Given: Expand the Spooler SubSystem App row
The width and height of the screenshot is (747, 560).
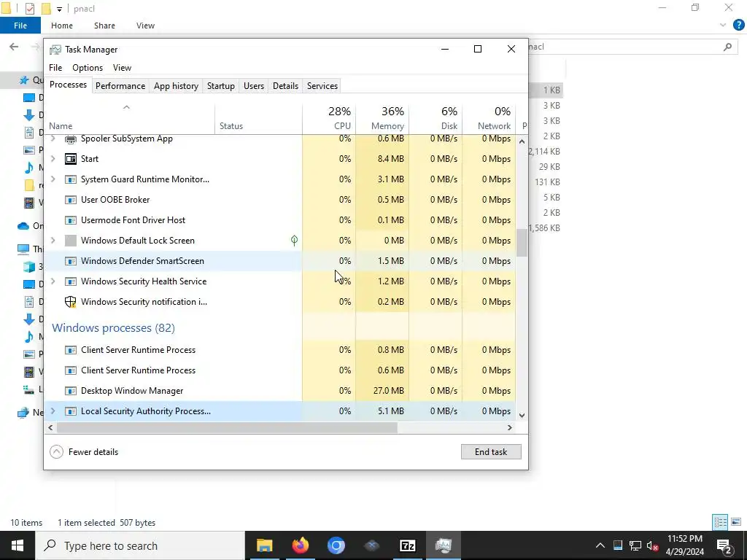Looking at the screenshot, I should 53,139.
